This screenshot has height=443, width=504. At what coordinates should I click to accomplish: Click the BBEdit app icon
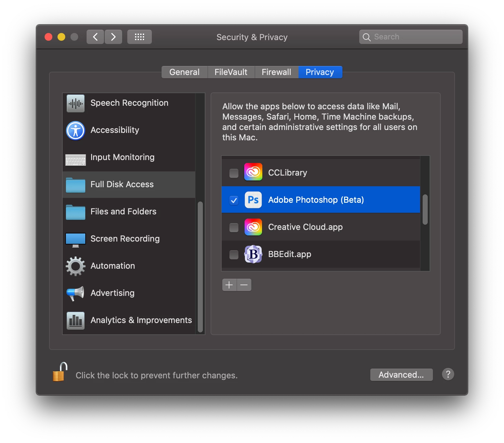click(x=253, y=254)
